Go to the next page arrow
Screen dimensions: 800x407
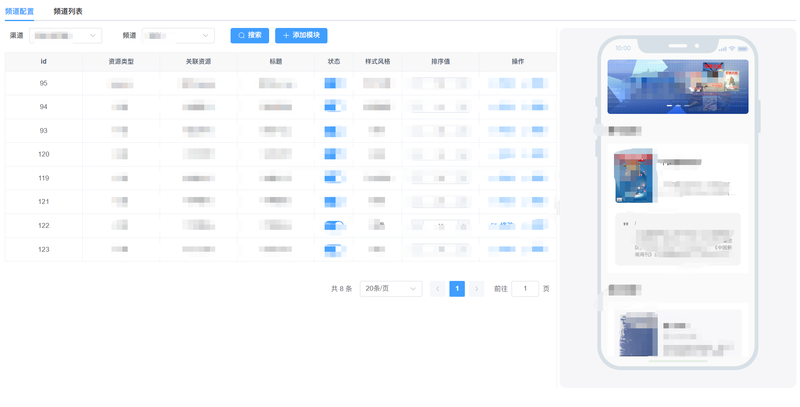tap(477, 289)
